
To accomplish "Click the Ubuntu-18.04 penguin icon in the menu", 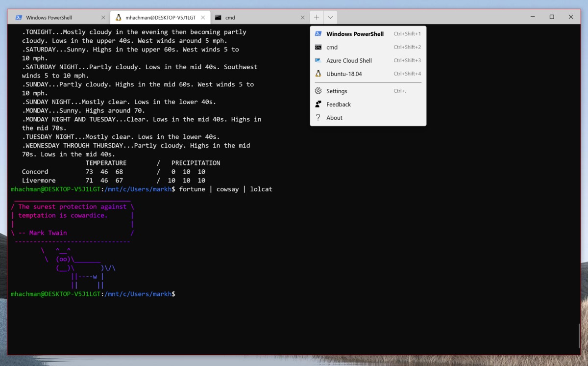I will pos(318,74).
